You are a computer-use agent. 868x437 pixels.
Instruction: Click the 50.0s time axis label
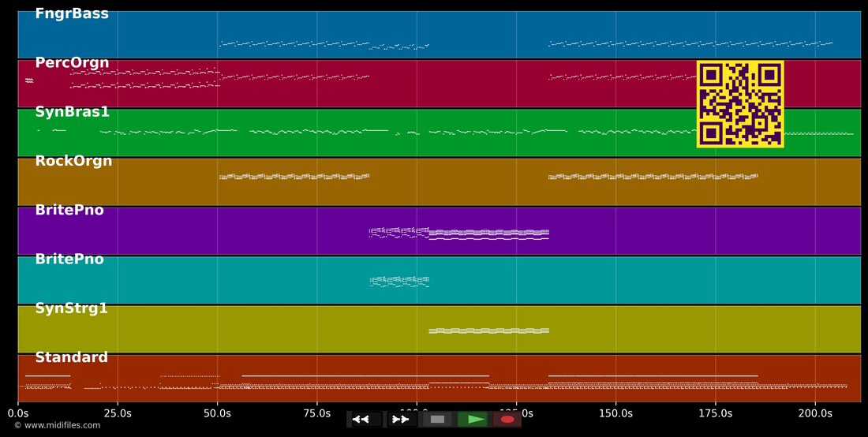(218, 413)
